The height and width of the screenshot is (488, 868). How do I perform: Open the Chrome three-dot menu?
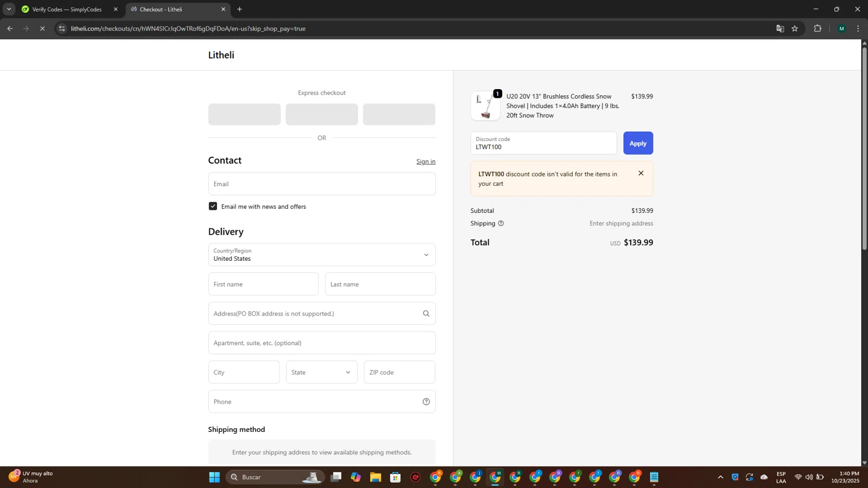(x=858, y=28)
